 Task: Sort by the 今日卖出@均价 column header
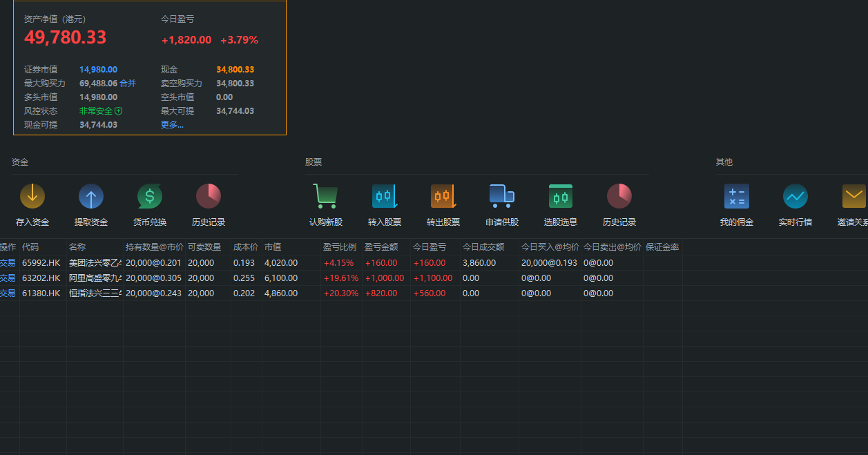(612, 247)
